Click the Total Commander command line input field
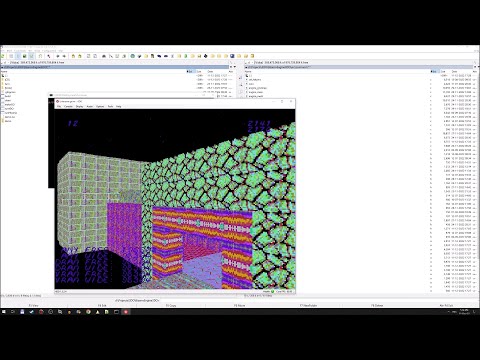 tap(319, 300)
